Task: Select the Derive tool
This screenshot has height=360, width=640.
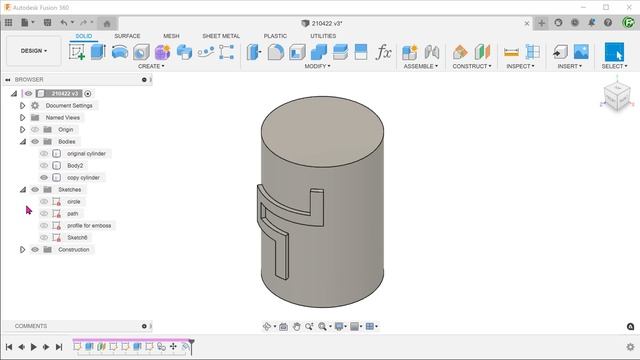Action: click(184, 52)
